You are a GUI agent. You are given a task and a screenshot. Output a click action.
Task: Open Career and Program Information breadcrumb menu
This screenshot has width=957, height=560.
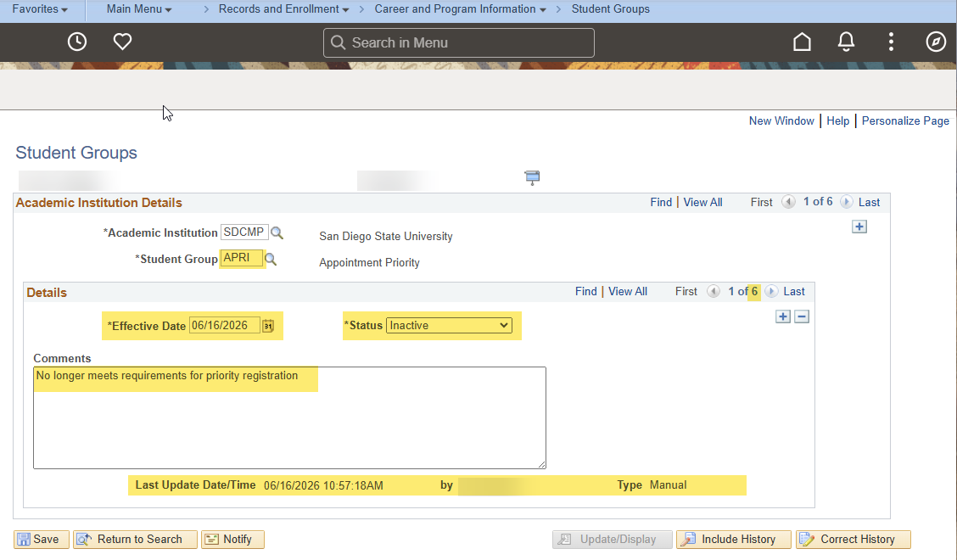tap(460, 9)
